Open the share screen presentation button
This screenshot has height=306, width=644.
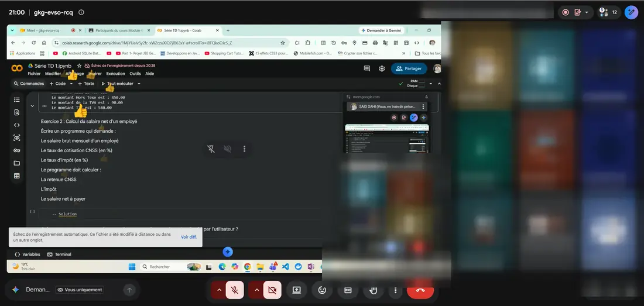point(297,290)
